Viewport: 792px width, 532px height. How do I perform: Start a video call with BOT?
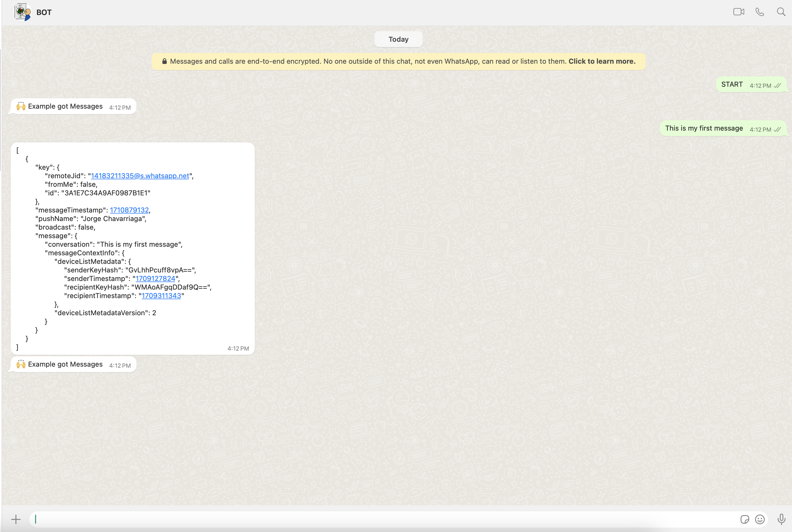738,12
